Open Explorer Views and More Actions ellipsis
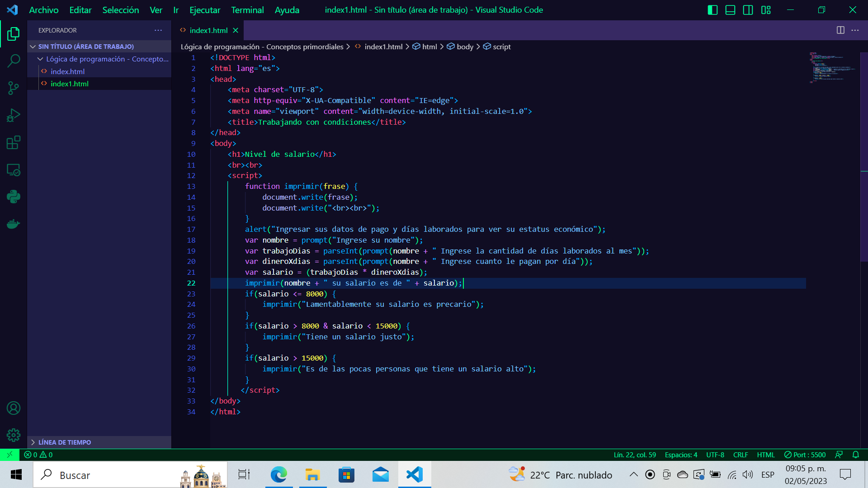Screen dimensions: 868x488 click(x=158, y=30)
